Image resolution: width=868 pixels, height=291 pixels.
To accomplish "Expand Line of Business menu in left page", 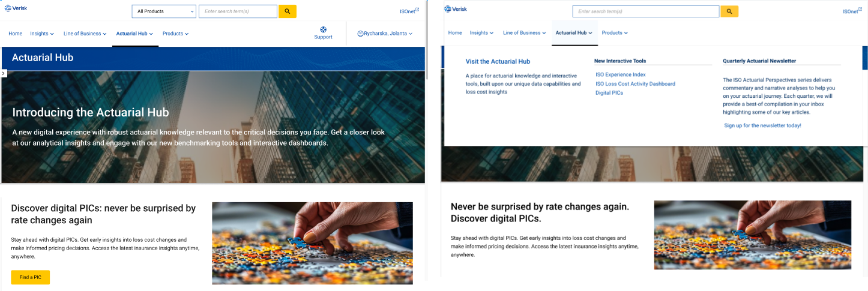I will click(x=85, y=34).
